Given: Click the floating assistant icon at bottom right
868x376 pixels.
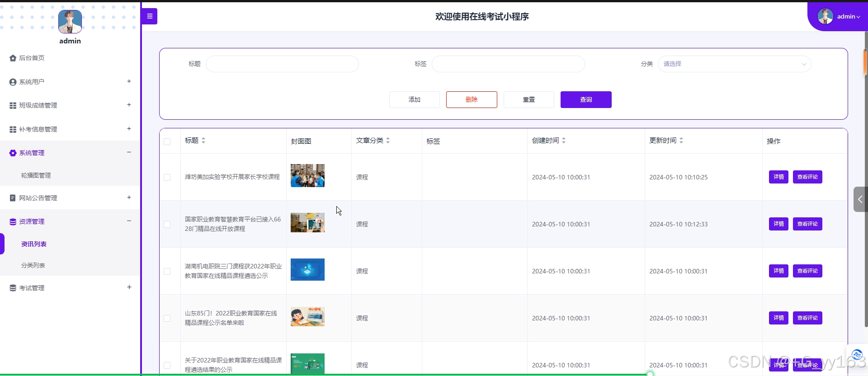Looking at the screenshot, I should pos(857,355).
